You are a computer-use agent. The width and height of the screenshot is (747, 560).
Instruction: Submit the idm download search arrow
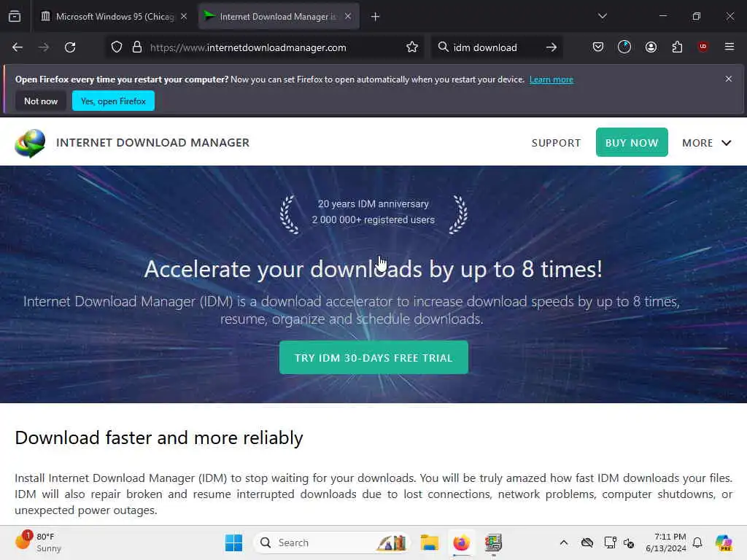click(x=551, y=47)
